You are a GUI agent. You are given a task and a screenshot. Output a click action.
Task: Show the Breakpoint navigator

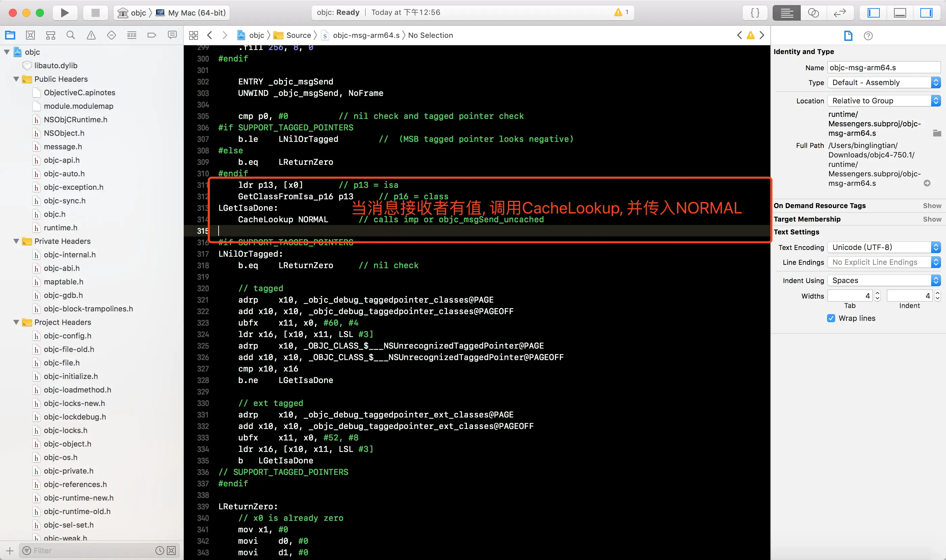coord(152,35)
